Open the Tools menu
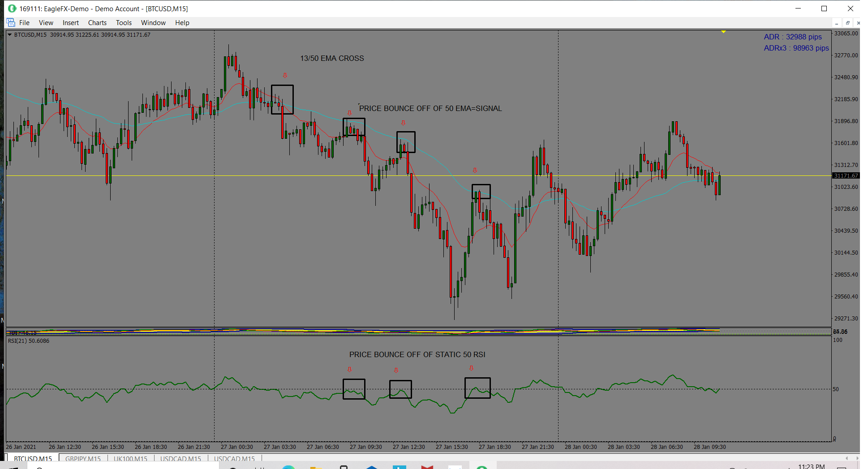The height and width of the screenshot is (469, 868). click(x=124, y=22)
